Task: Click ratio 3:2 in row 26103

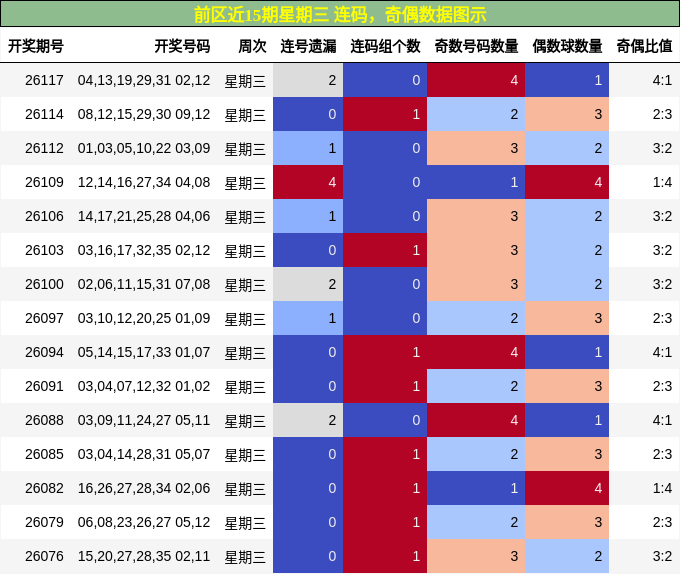Action: coord(662,250)
